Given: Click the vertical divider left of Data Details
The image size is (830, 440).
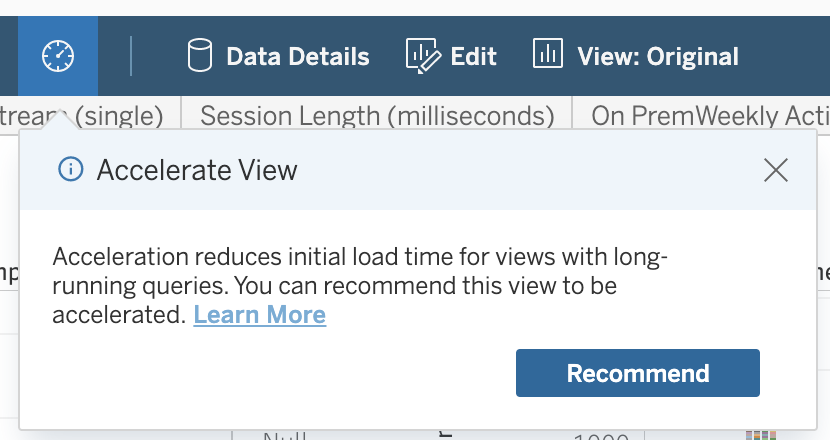Looking at the screenshot, I should point(131,56).
